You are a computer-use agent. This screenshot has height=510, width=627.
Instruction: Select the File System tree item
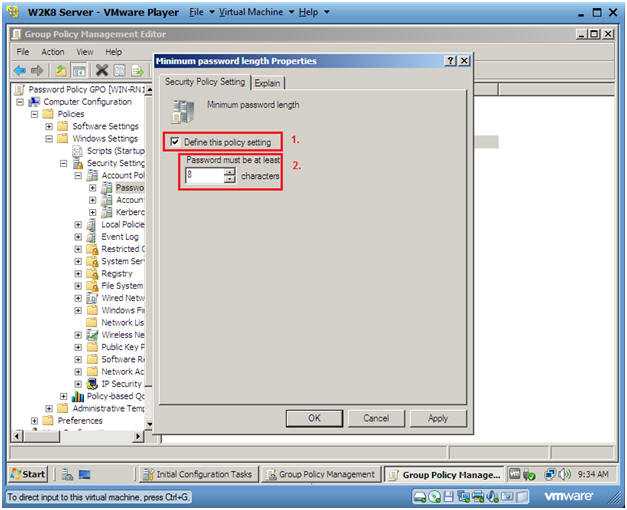[x=122, y=286]
